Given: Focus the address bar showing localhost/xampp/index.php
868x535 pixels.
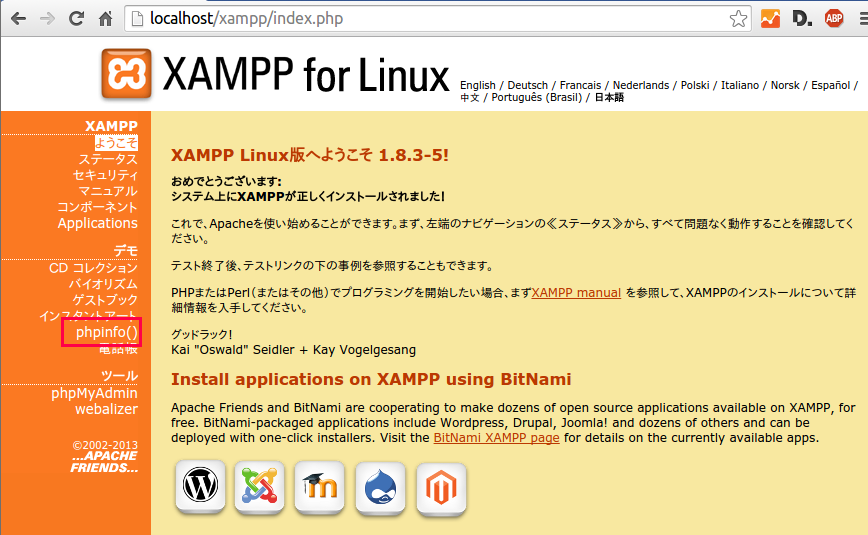Looking at the screenshot, I should click(437, 19).
